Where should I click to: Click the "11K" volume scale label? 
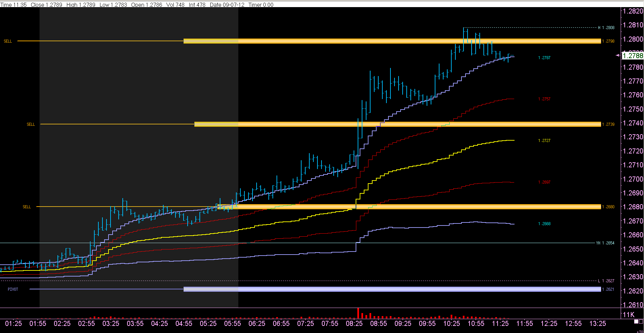point(629,315)
